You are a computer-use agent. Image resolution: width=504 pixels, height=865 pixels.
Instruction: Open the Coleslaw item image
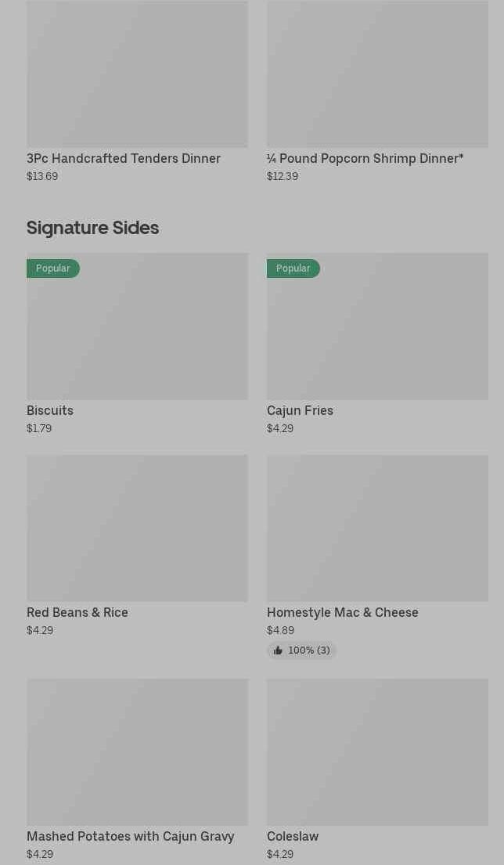tap(377, 751)
